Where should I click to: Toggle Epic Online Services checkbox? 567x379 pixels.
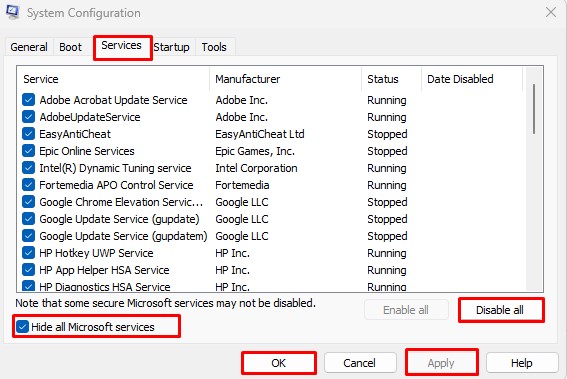28,151
